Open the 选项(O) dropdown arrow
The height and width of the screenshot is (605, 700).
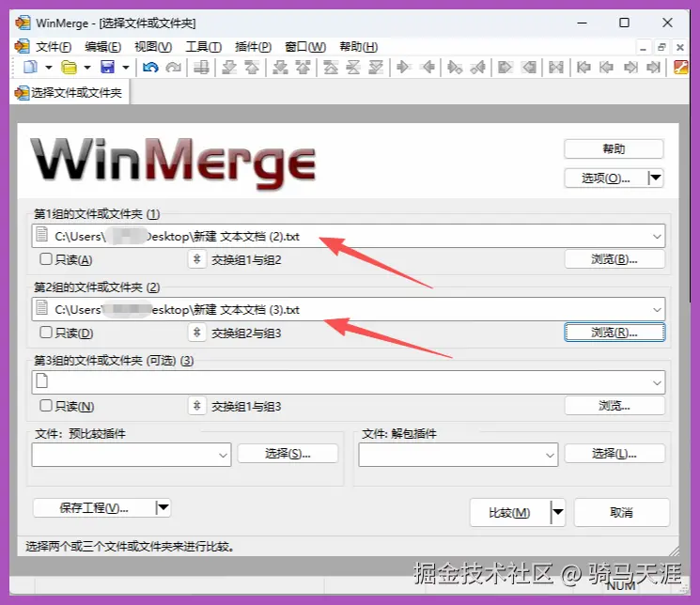point(655,178)
